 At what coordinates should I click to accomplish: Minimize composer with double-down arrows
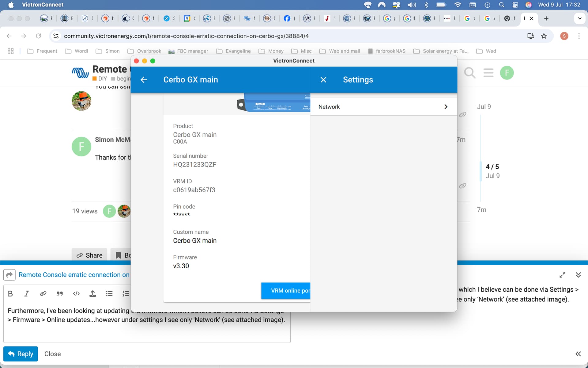pos(578,275)
